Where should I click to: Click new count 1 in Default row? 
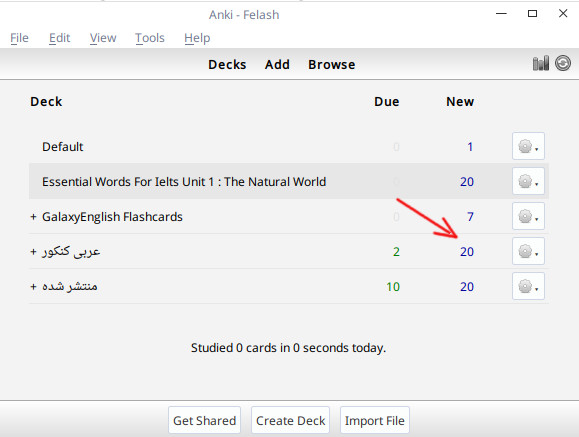click(x=470, y=147)
